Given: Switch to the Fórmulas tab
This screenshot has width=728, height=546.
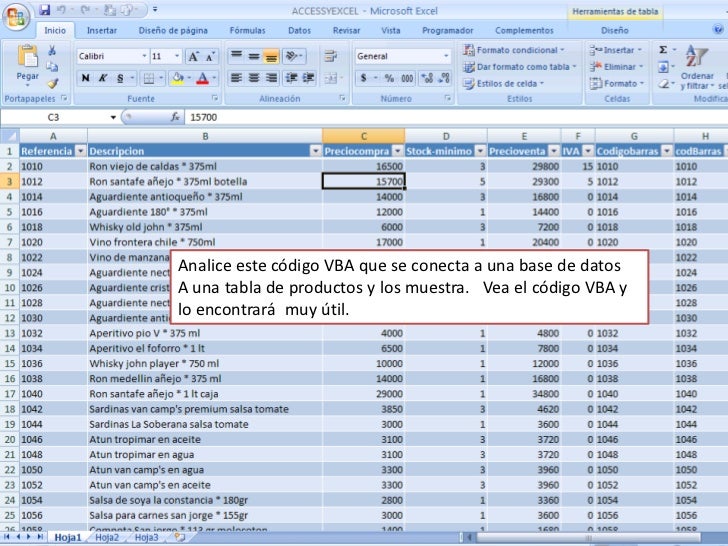Looking at the screenshot, I should coord(247,30).
